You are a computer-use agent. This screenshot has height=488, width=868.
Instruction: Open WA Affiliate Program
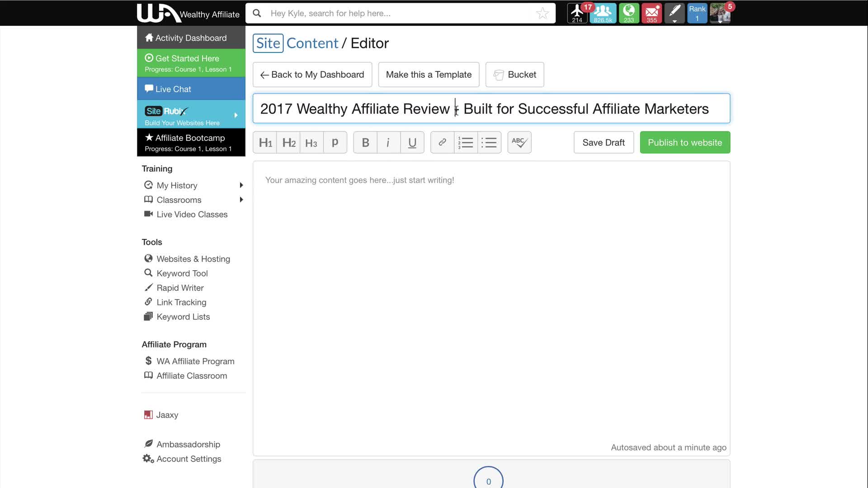point(195,361)
